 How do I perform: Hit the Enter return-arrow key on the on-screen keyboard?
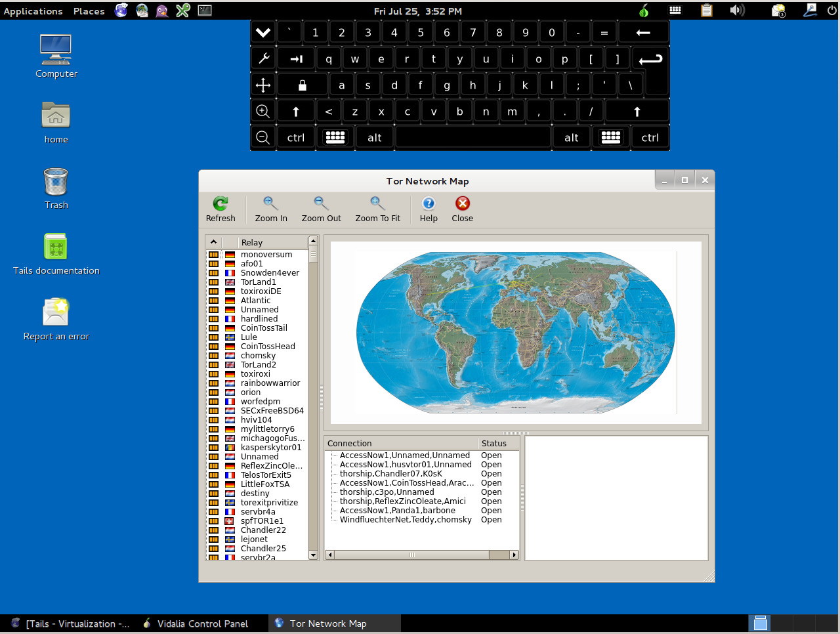click(x=650, y=59)
